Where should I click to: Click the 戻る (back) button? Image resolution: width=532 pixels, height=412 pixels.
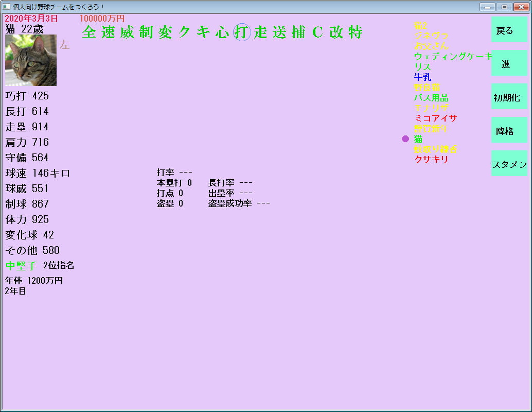click(509, 31)
